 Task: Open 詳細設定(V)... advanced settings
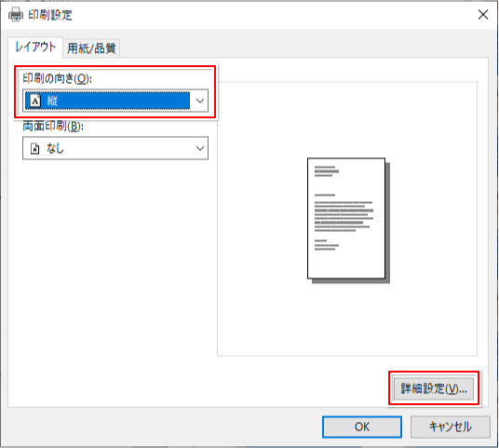(434, 388)
